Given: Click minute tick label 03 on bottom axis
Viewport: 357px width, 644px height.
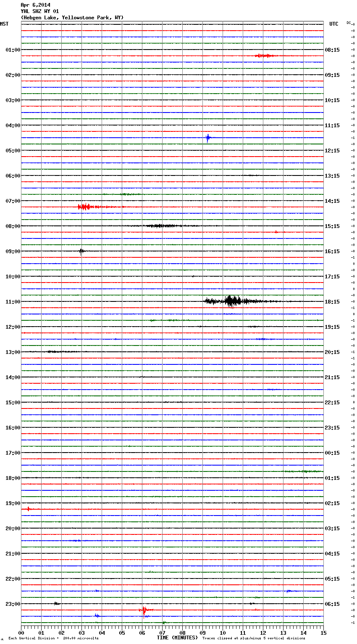Looking at the screenshot, I should [81, 633].
